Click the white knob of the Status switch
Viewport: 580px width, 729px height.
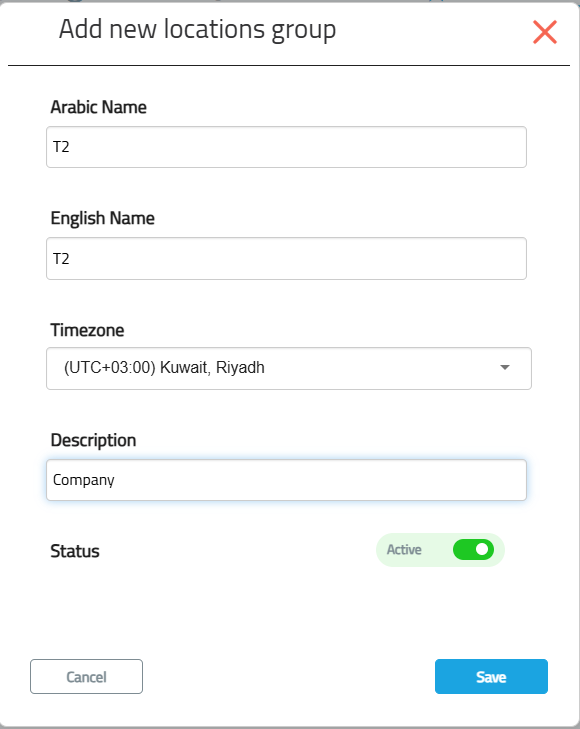(x=482, y=550)
